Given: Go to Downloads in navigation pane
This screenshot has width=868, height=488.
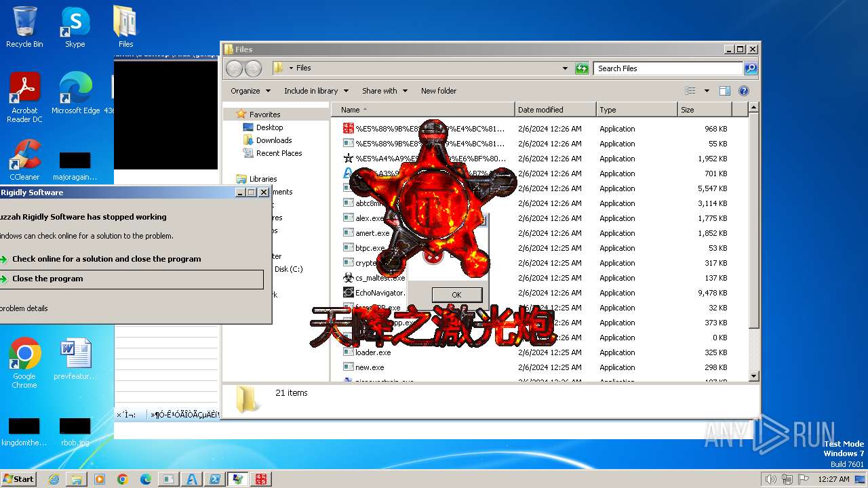Looking at the screenshot, I should tap(274, 140).
